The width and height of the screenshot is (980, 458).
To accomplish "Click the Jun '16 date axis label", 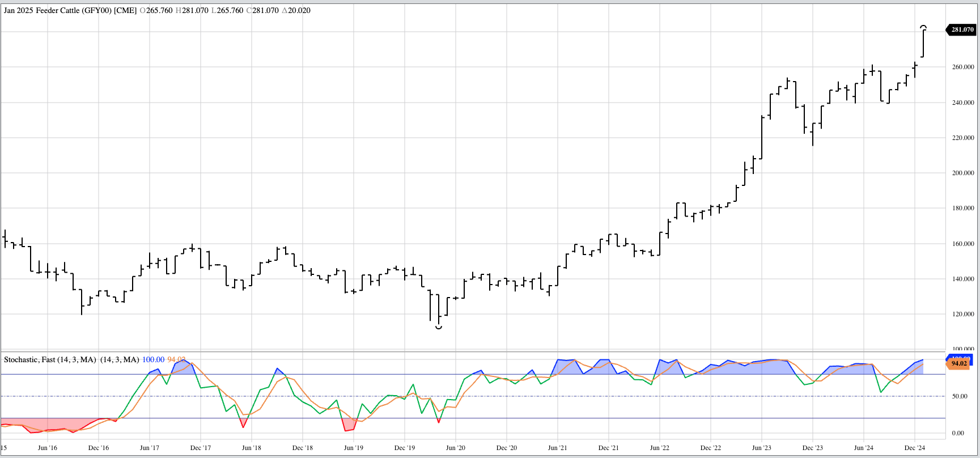I will click(x=47, y=448).
